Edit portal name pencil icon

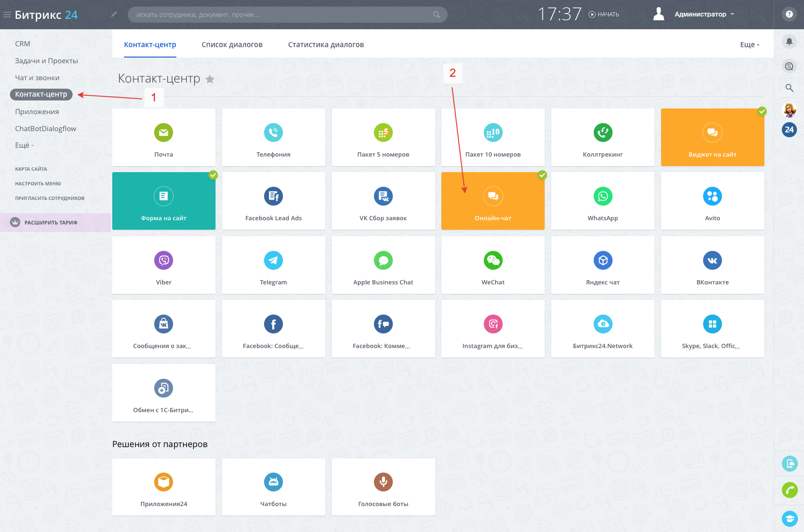point(114,14)
